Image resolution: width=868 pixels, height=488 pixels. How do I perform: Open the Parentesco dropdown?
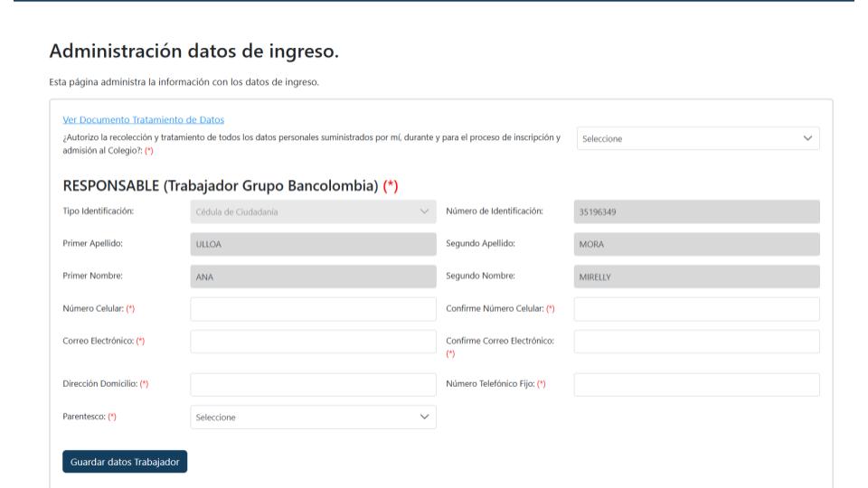coord(312,418)
